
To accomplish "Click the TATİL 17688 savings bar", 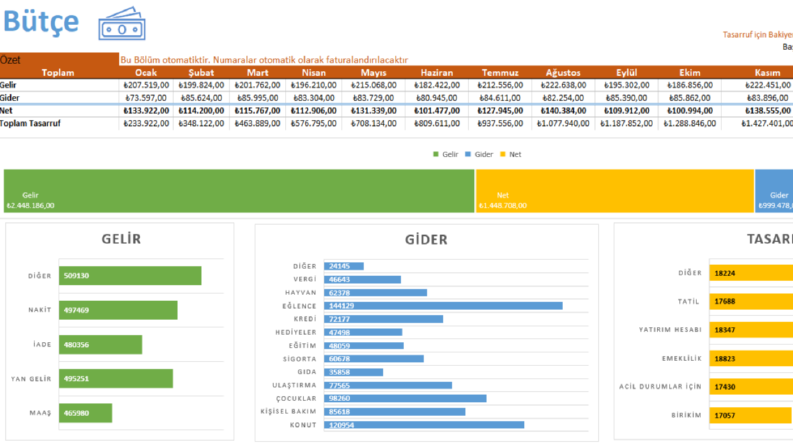I will point(751,301).
